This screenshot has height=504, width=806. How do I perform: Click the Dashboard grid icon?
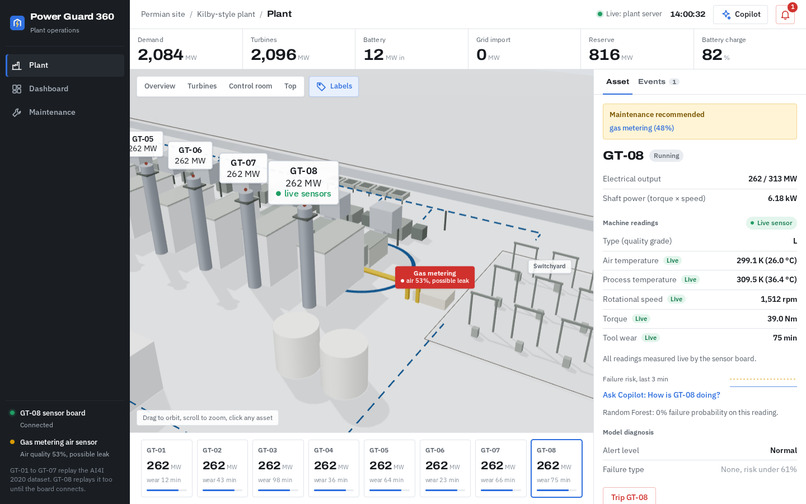[16, 89]
